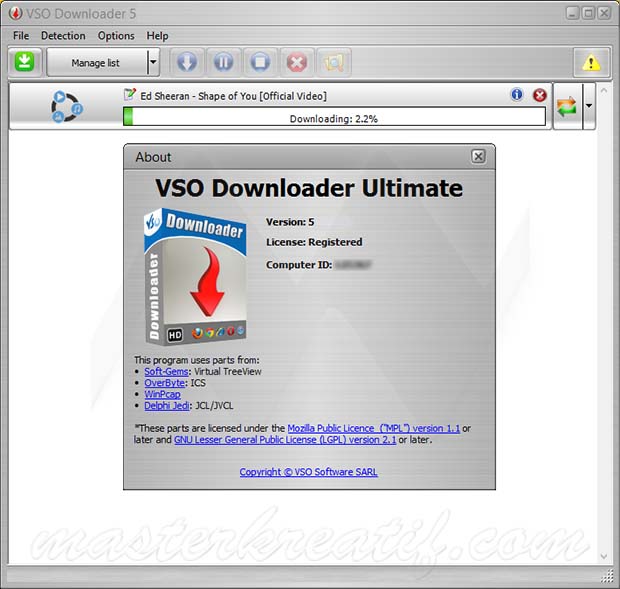Click the Copyright VSO Software SARL link
Viewport: 620px width, 589px height.
(x=308, y=472)
